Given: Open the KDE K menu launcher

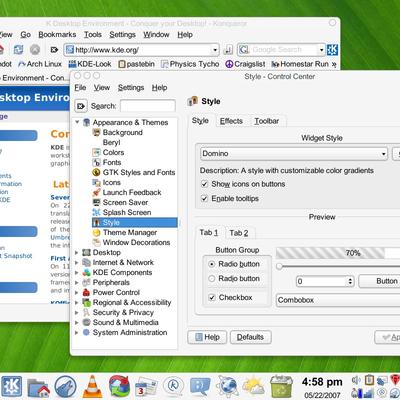Looking at the screenshot, I should [11, 386].
